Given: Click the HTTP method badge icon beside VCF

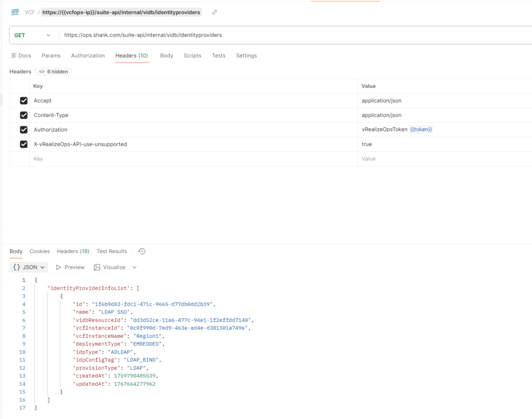Looking at the screenshot, I should (14, 11).
